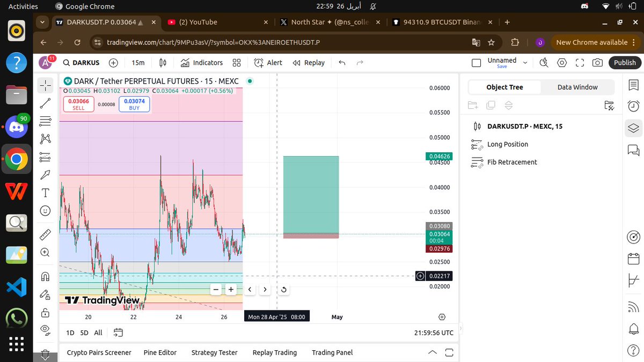644x362 pixels.
Task: Open the layout setup square icon
Action: click(476, 63)
